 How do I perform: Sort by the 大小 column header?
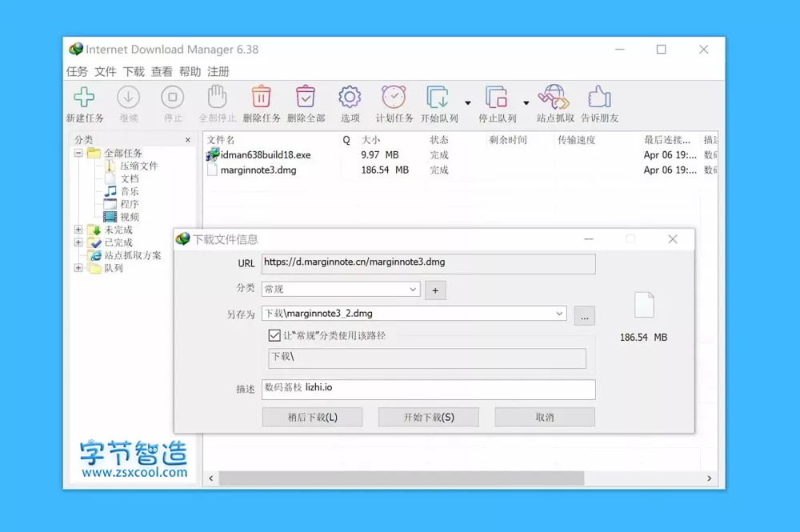point(370,140)
